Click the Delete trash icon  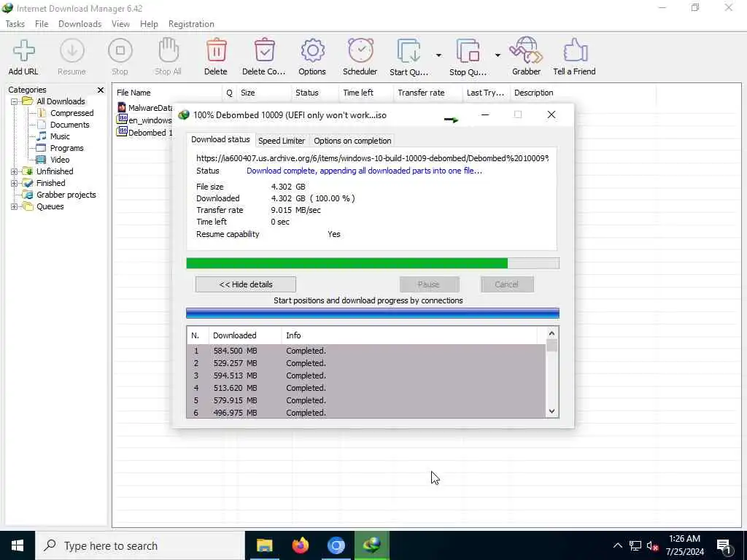click(x=216, y=50)
